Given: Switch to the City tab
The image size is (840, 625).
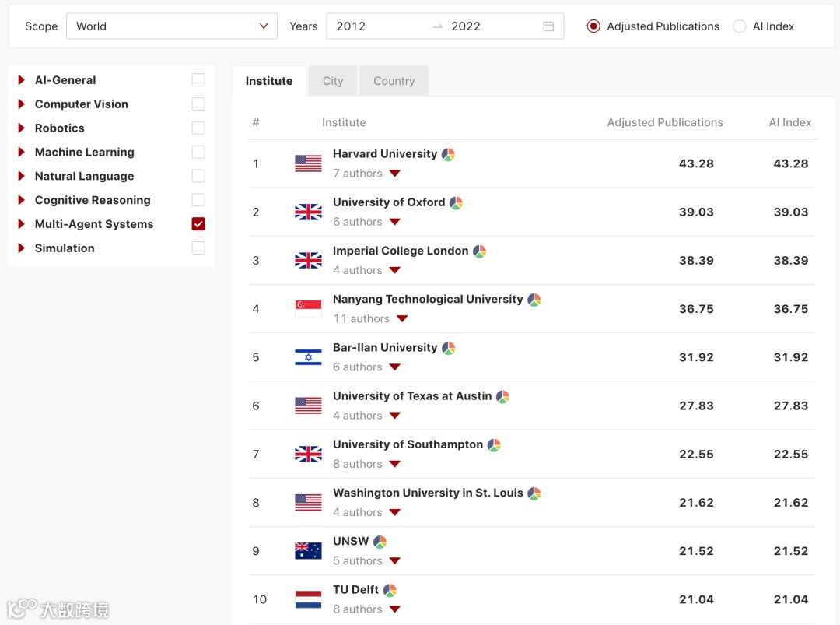Looking at the screenshot, I should pyautogui.click(x=333, y=81).
